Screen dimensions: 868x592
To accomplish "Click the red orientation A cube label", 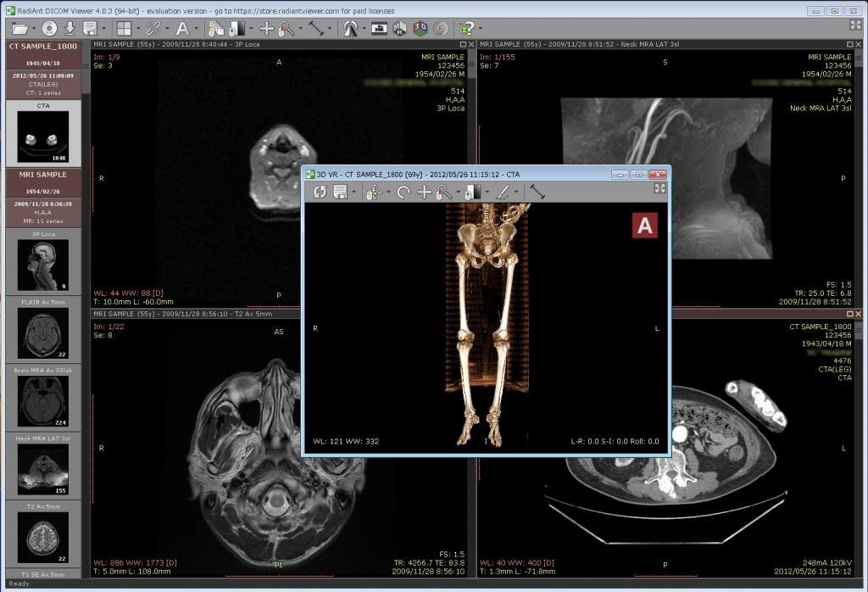I will point(646,225).
